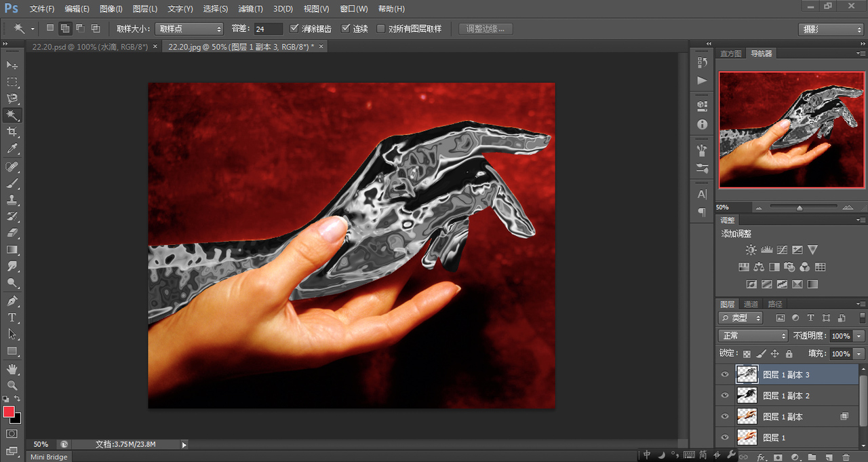Select the Move tool
Viewport: 868px width, 462px height.
[12, 65]
